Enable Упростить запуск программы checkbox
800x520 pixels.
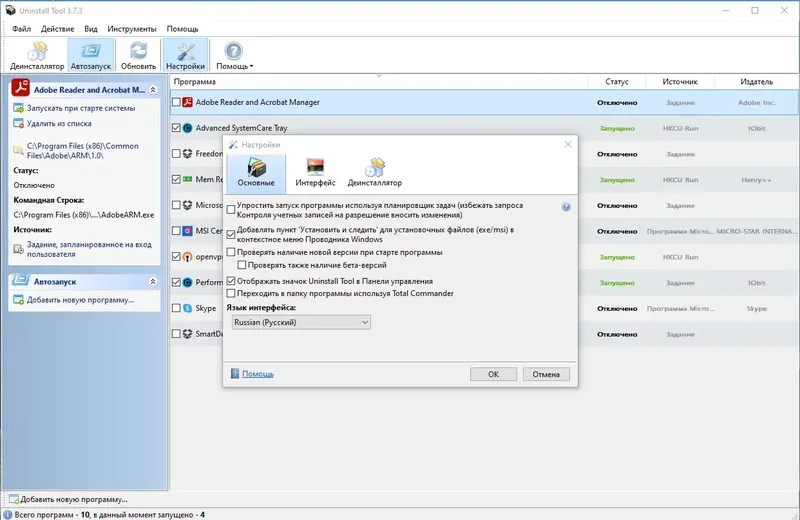231,210
